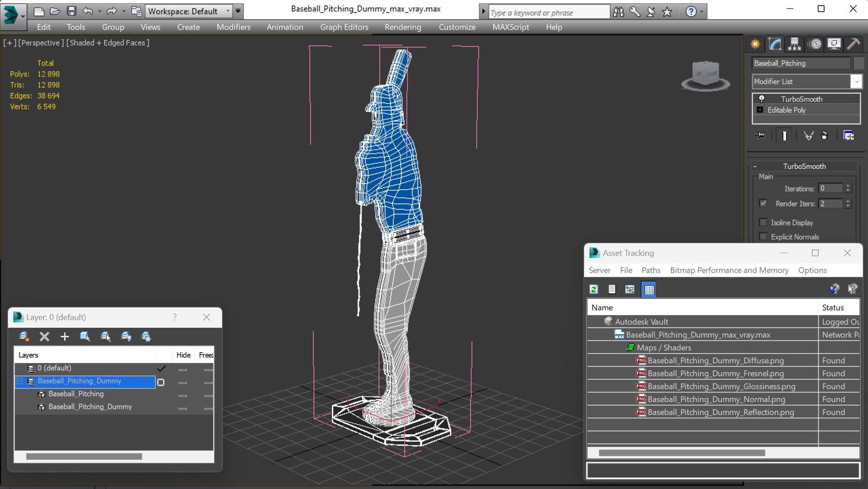Click the [Shaded + Edged Faces] viewport label

[108, 43]
